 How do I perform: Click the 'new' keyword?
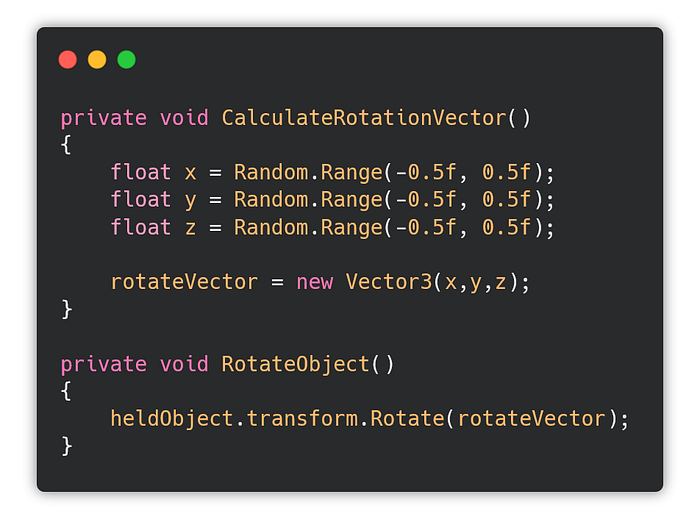click(315, 282)
